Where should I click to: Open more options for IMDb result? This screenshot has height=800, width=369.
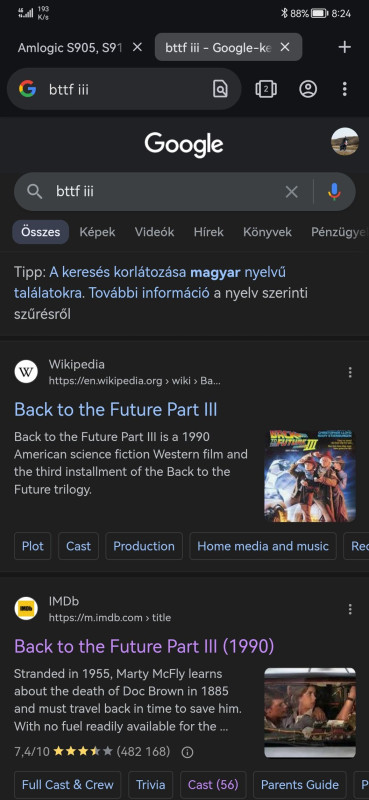point(350,609)
